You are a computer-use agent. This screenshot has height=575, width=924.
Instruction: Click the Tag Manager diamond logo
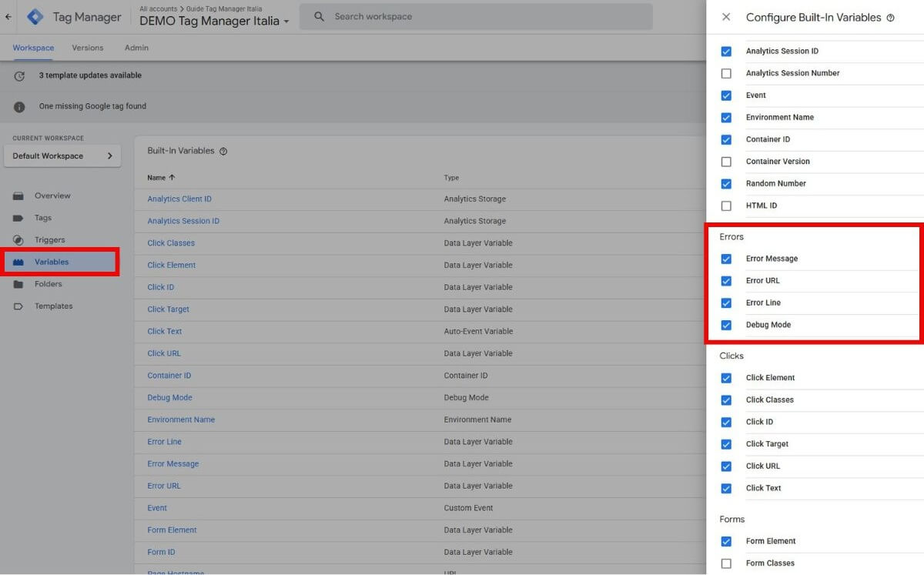pos(34,16)
